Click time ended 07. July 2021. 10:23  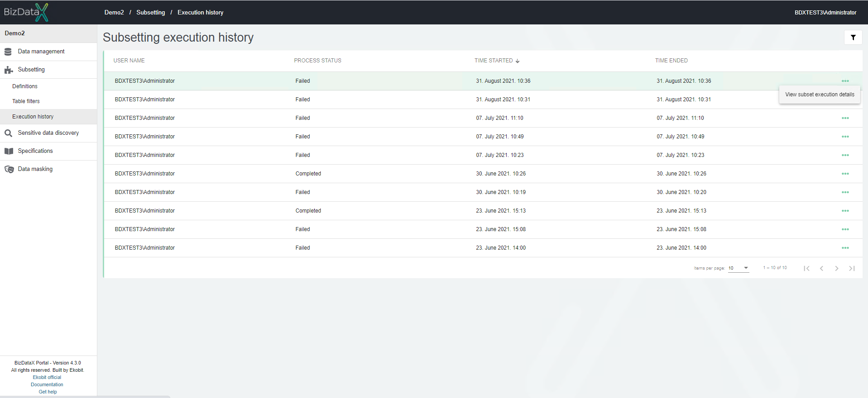click(681, 155)
